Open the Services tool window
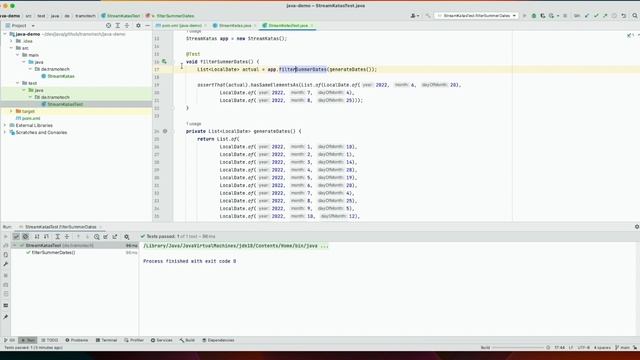 (162, 340)
